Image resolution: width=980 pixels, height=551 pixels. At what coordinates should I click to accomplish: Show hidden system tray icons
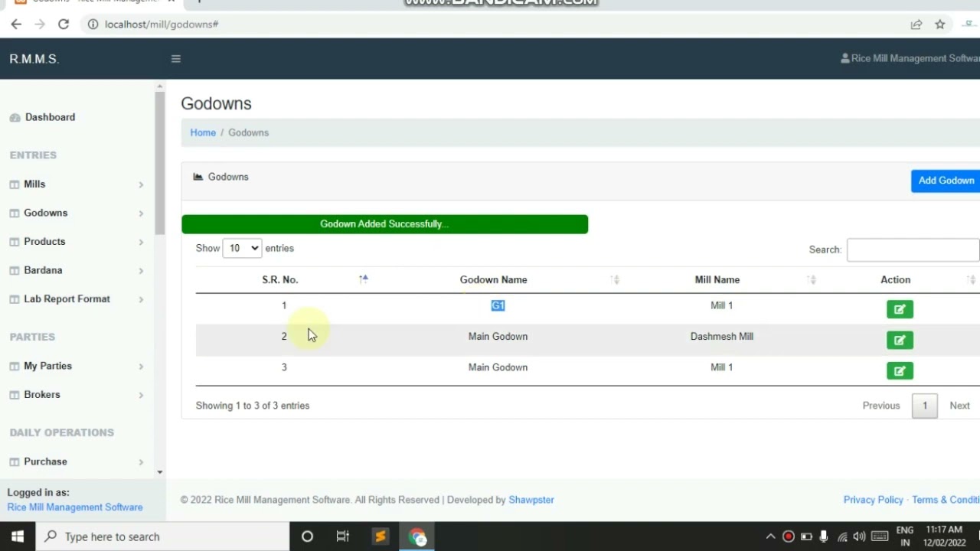pos(770,536)
